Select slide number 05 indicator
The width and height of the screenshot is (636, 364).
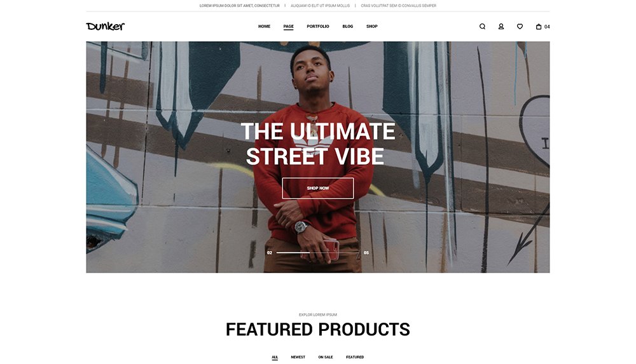[x=366, y=253]
